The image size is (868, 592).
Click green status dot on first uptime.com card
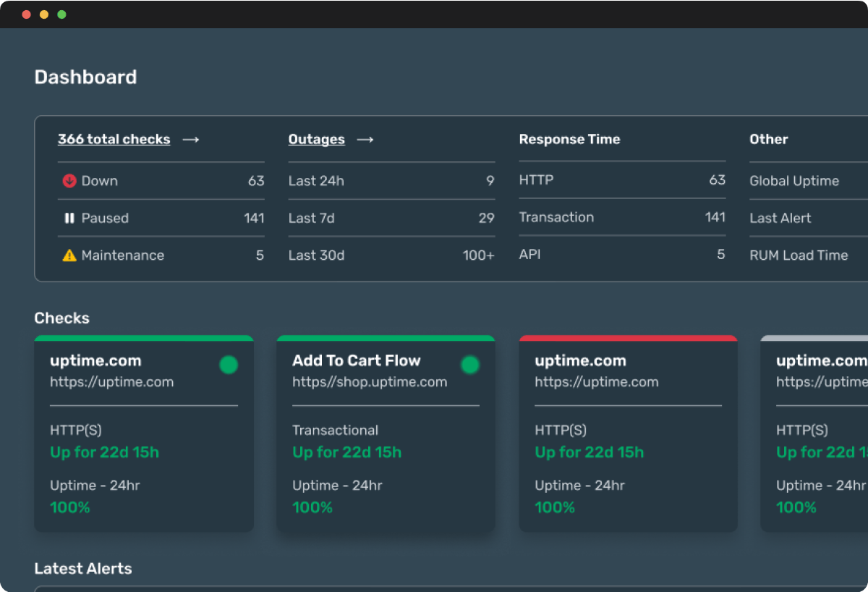(x=229, y=365)
